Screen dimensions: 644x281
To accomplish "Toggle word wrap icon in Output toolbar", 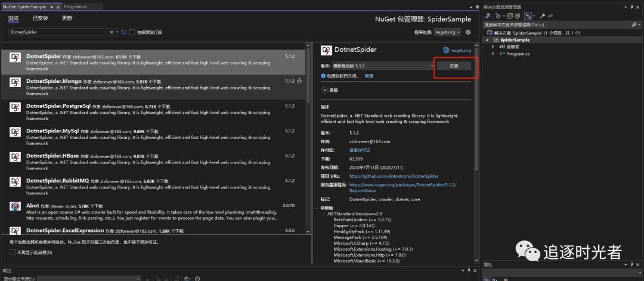I will [187, 279].
